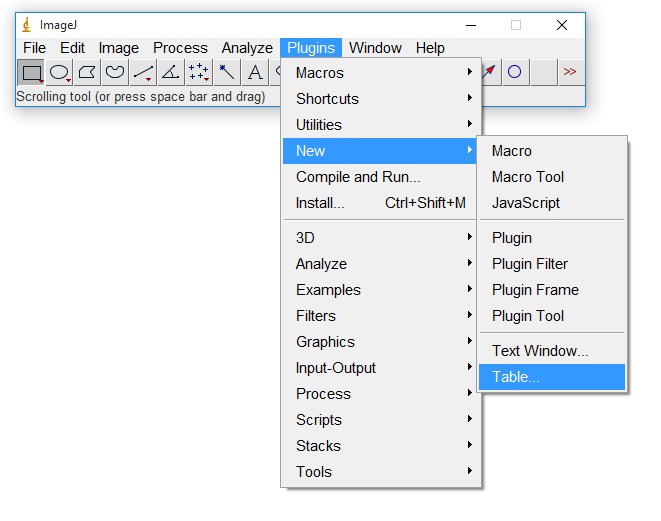Open the Process menu in menu bar
The height and width of the screenshot is (521, 661).
[x=180, y=48]
